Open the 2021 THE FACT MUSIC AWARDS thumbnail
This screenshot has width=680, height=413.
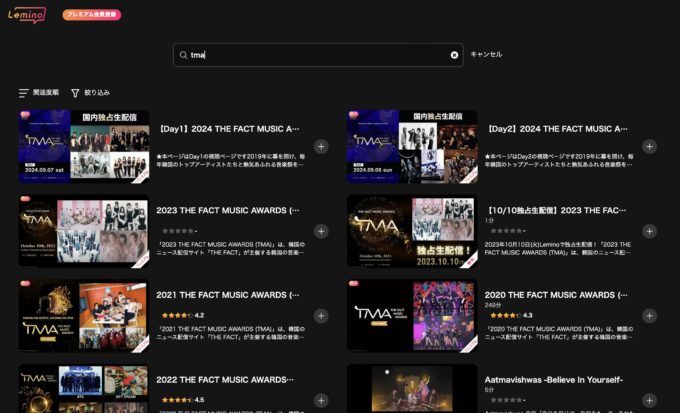(x=84, y=316)
